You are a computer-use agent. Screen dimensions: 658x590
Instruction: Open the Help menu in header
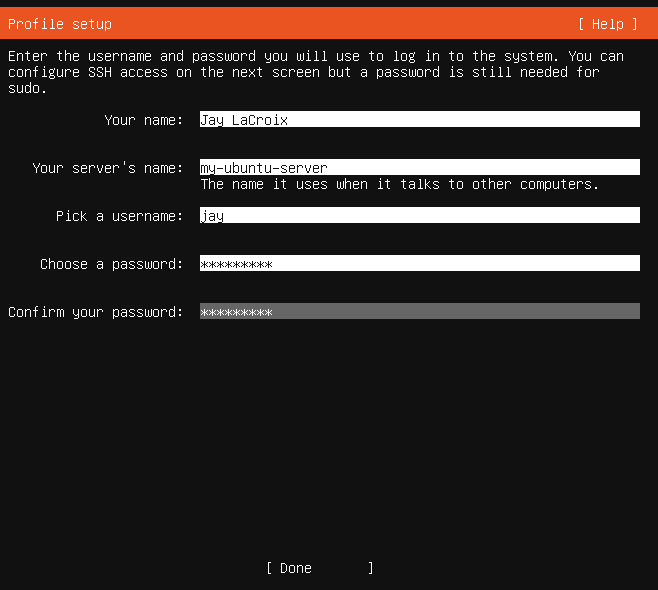(607, 24)
